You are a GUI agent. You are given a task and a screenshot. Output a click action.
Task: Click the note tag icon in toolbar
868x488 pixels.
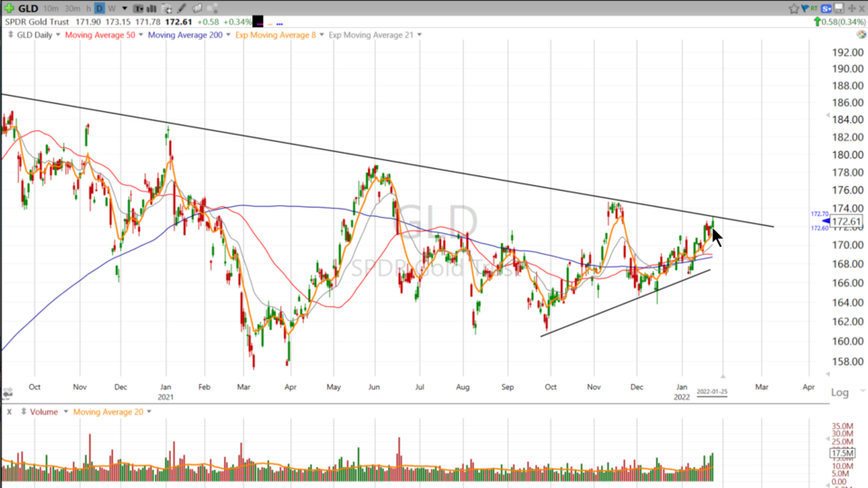click(x=196, y=8)
